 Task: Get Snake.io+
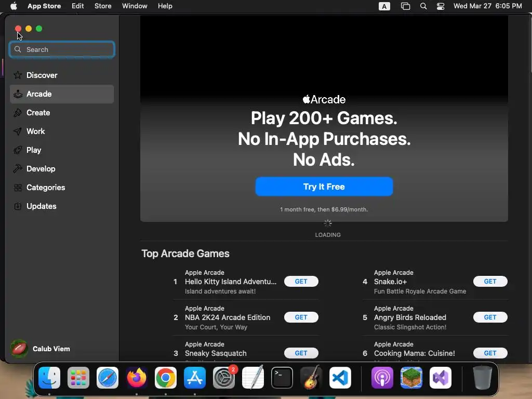(x=490, y=281)
